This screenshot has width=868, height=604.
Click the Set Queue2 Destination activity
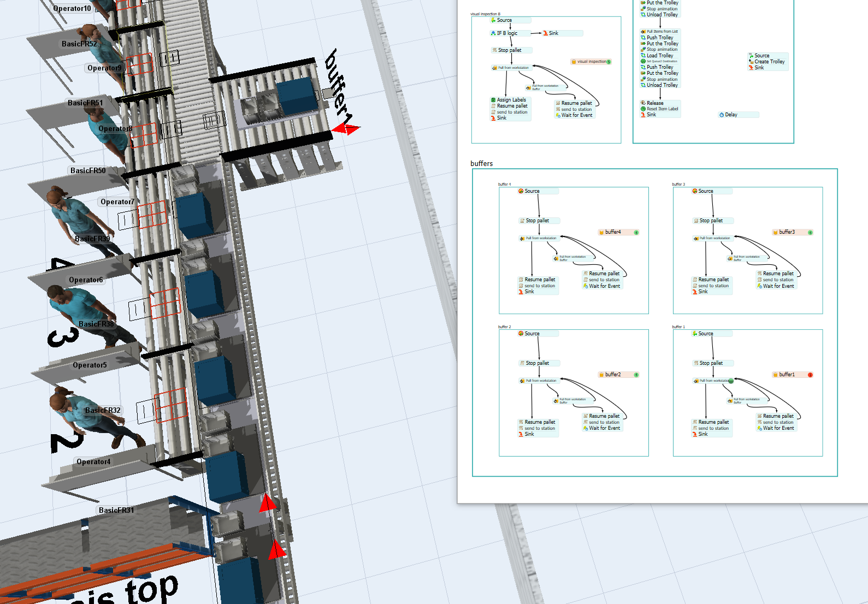[662, 61]
